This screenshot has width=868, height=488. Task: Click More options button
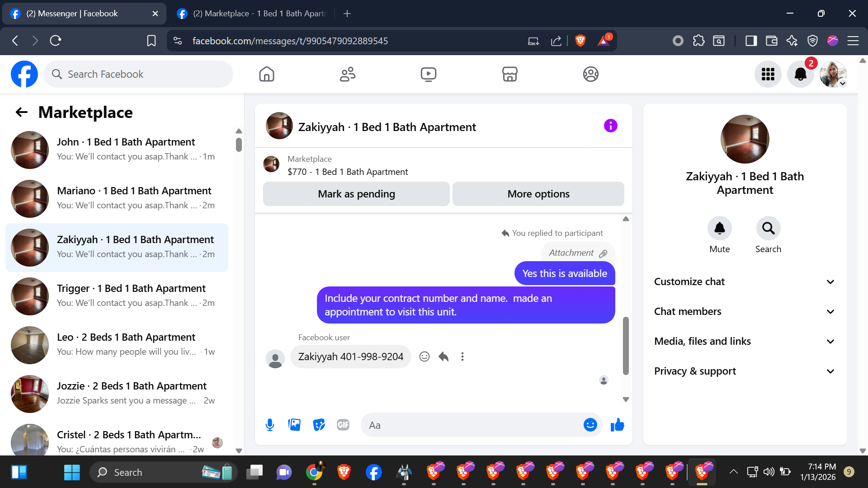538,194
